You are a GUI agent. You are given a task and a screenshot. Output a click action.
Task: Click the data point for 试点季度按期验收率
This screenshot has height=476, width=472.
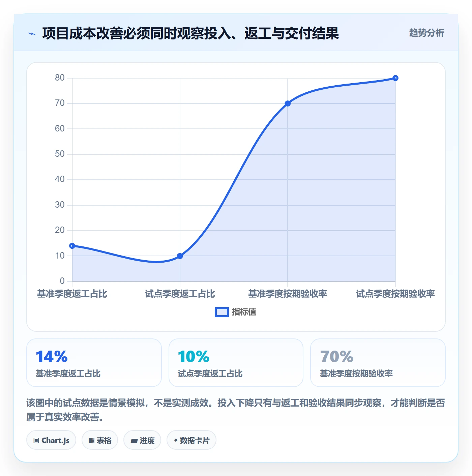pyautogui.click(x=395, y=78)
